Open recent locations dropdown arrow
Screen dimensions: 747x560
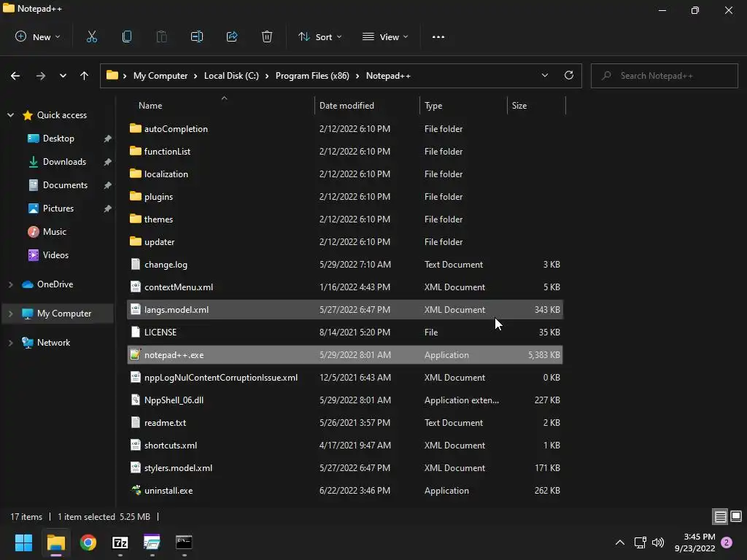[63, 76]
